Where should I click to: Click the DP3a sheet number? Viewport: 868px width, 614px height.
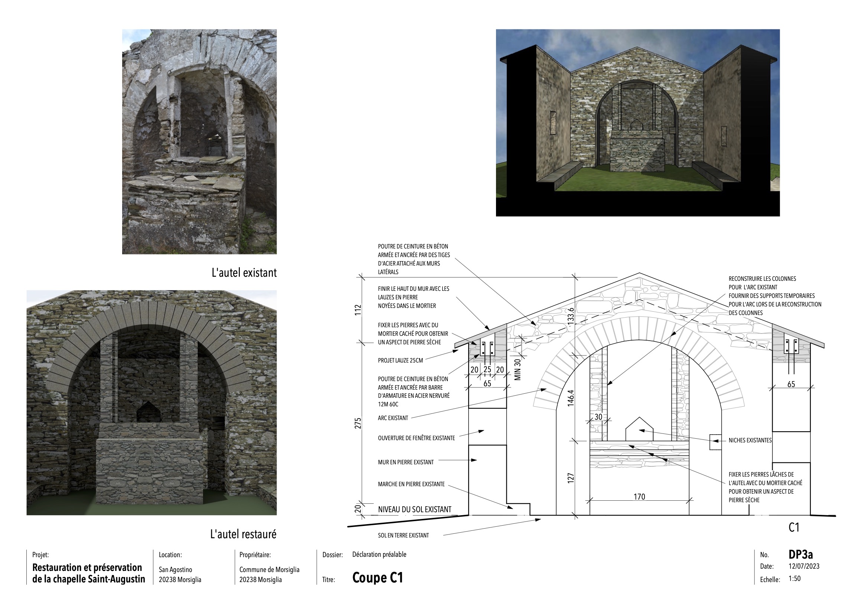[x=800, y=555]
